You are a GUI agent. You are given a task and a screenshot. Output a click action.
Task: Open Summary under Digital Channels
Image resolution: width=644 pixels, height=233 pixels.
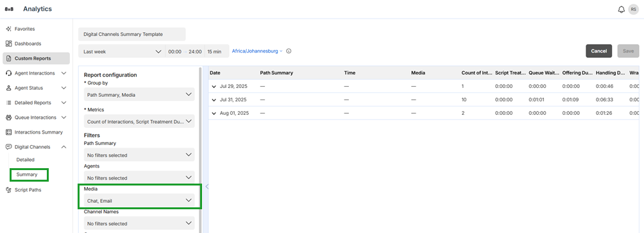tap(27, 175)
